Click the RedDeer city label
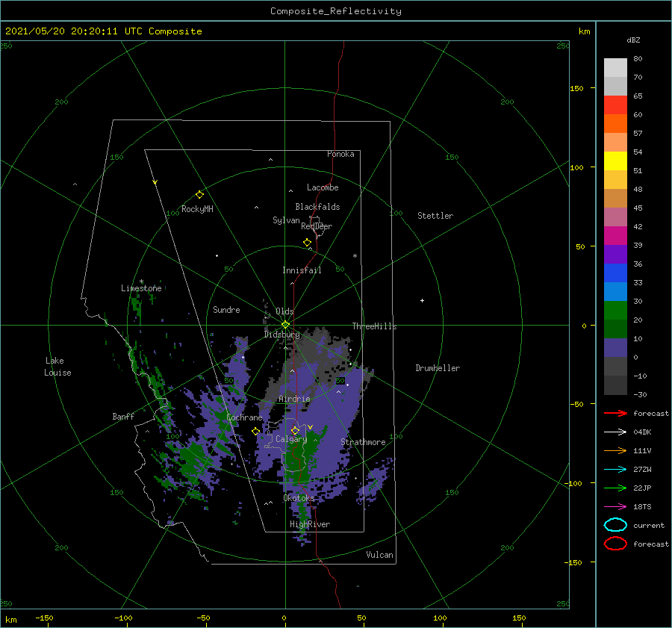This screenshot has height=628, width=672. (x=317, y=226)
